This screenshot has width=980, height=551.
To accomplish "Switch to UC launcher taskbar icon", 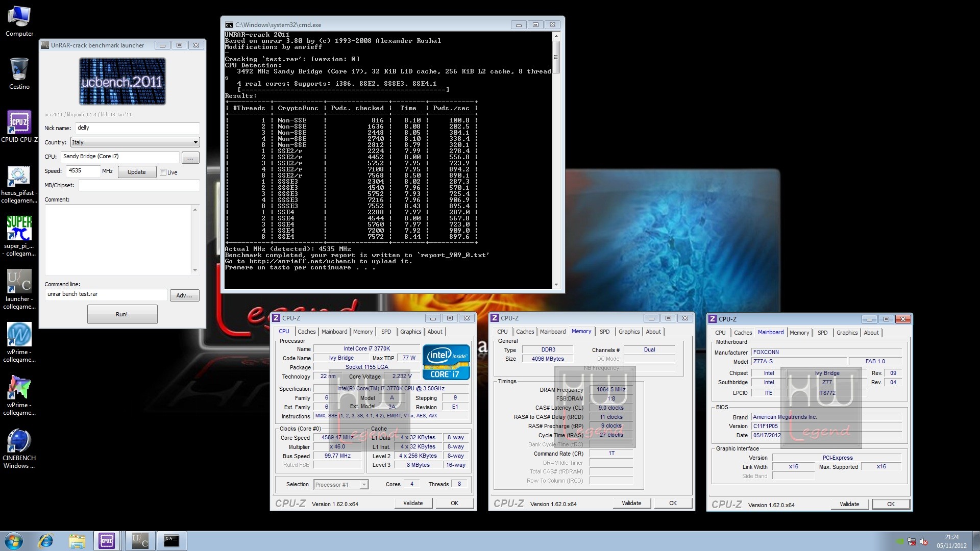I will tap(139, 541).
